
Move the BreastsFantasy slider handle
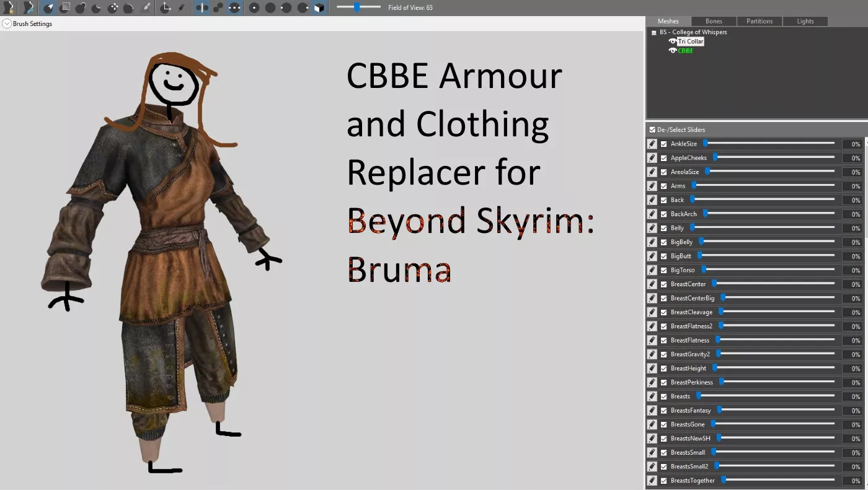click(719, 409)
